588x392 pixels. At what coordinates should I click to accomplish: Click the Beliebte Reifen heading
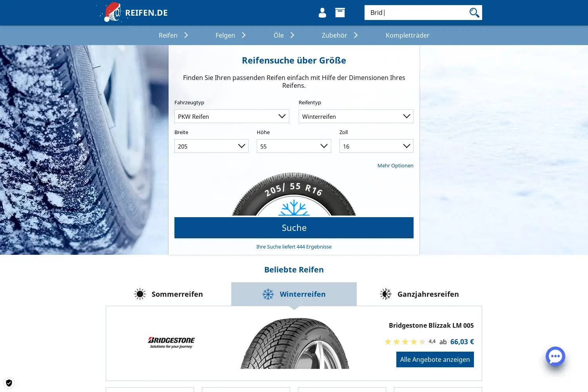click(294, 270)
